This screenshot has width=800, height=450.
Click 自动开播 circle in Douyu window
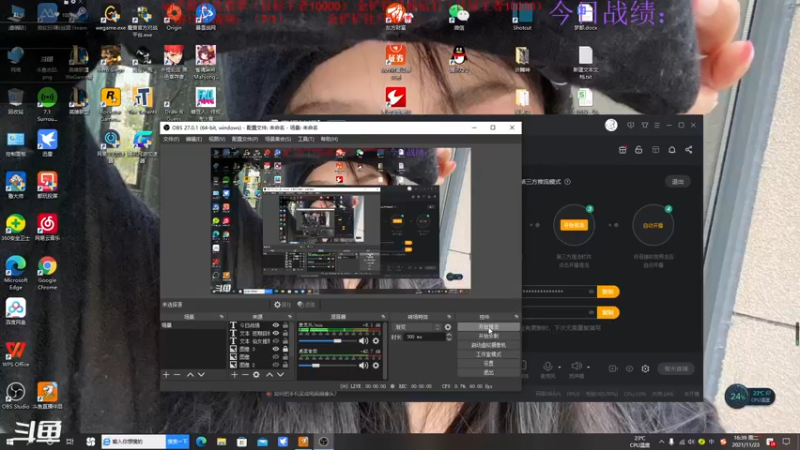653,225
